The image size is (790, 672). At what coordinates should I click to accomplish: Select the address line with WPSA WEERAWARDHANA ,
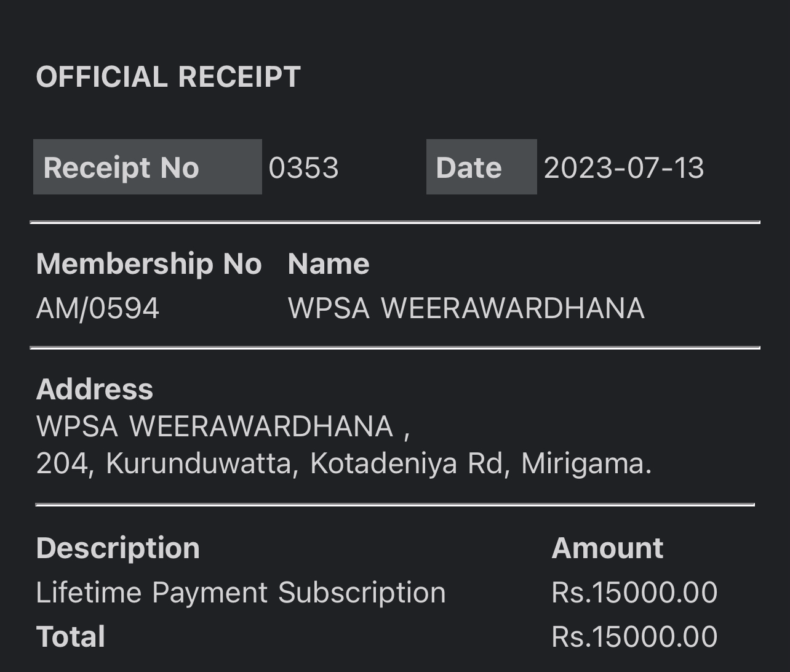click(223, 426)
